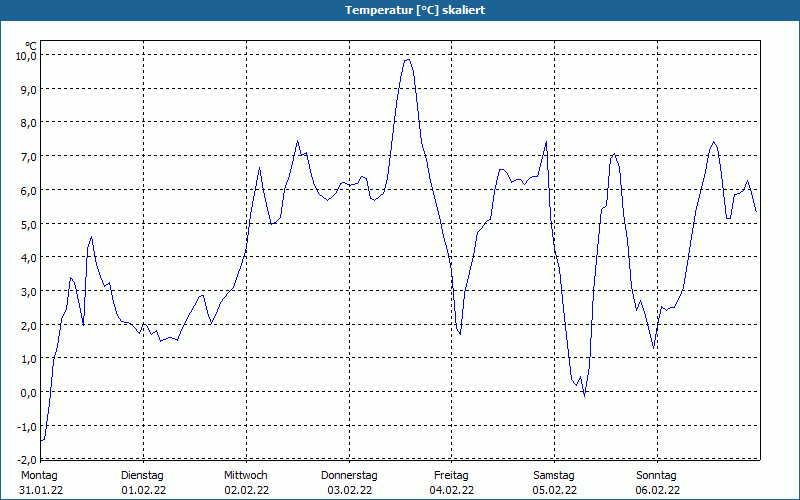Click the y-axis value 8,0
The height and width of the screenshot is (500, 800).
click(x=29, y=123)
